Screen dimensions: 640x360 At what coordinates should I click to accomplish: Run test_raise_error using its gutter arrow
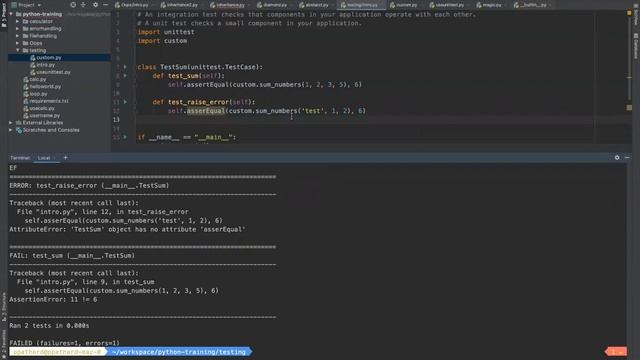coord(125,102)
